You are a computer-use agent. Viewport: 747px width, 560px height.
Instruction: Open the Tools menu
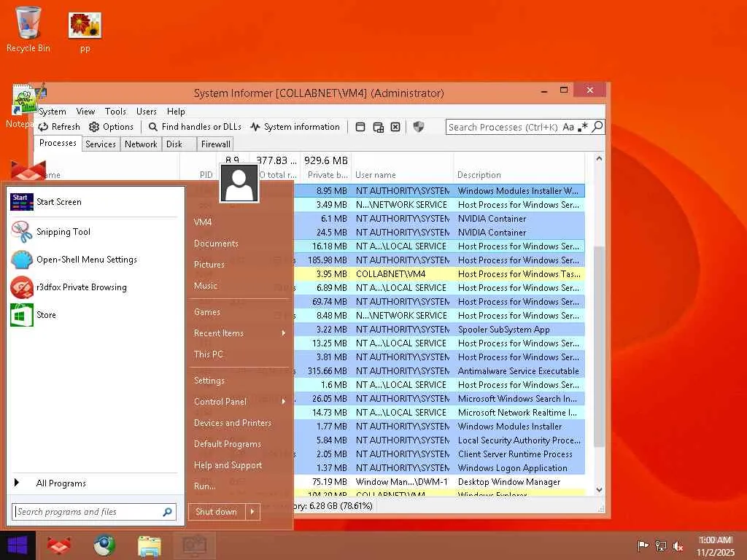[x=115, y=112]
